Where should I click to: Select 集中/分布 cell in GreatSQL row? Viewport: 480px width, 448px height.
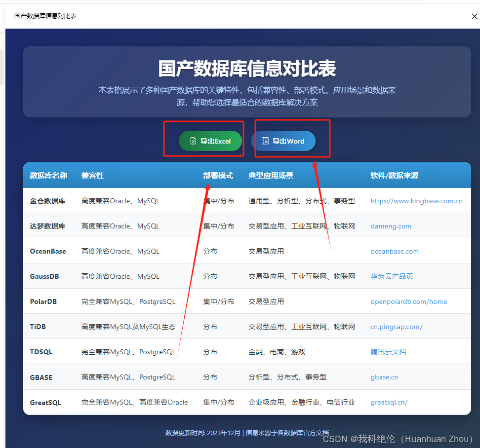click(219, 403)
